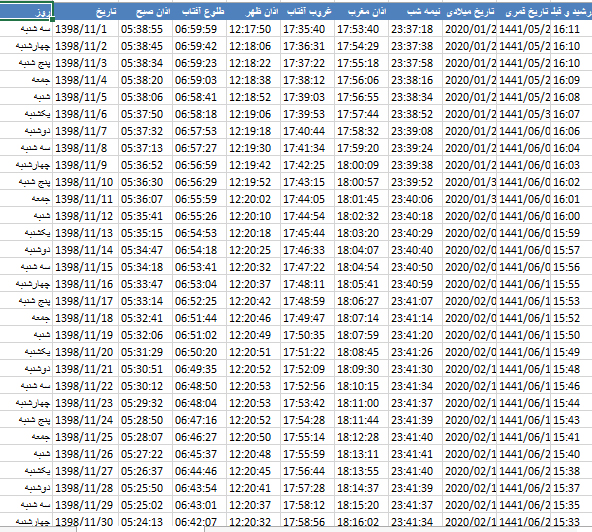Select the روز header cell
This screenshot has width=592, height=532.
pos(26,11)
